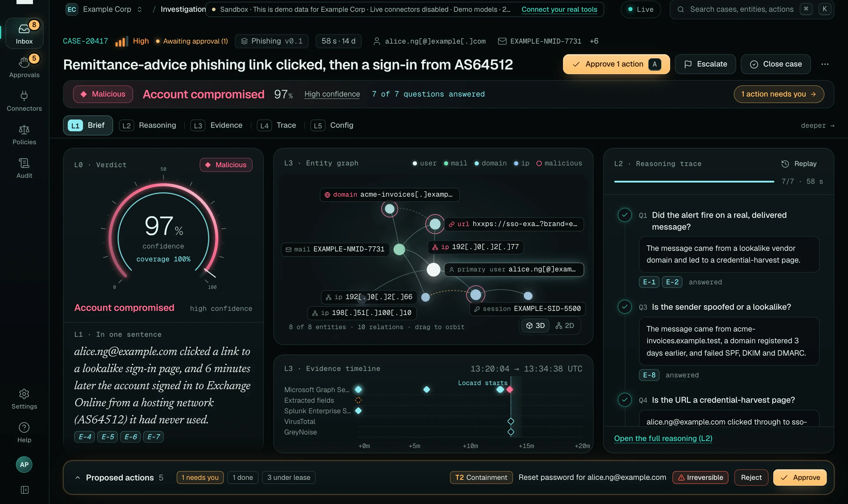The width and height of the screenshot is (848, 504).
Task: Click the pink Locard starts timeline marker
Action: point(509,389)
